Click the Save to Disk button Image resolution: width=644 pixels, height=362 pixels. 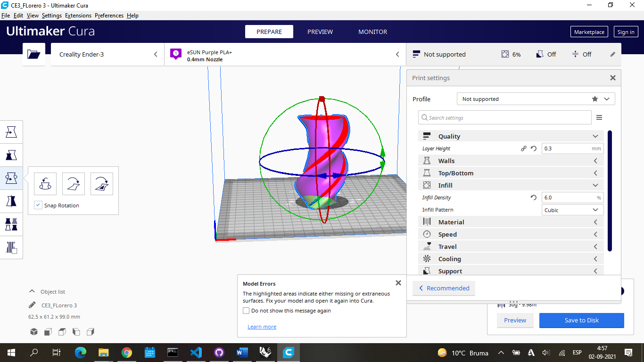pos(581,320)
